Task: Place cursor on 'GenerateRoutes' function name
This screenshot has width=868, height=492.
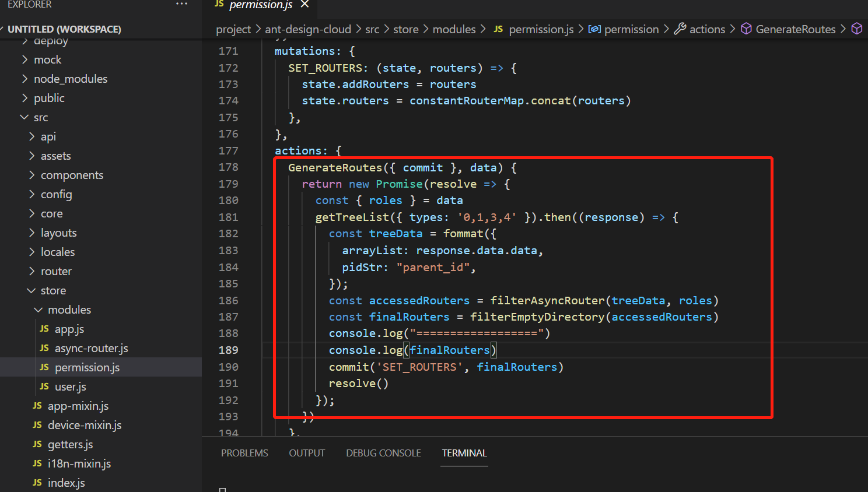Action: point(335,167)
